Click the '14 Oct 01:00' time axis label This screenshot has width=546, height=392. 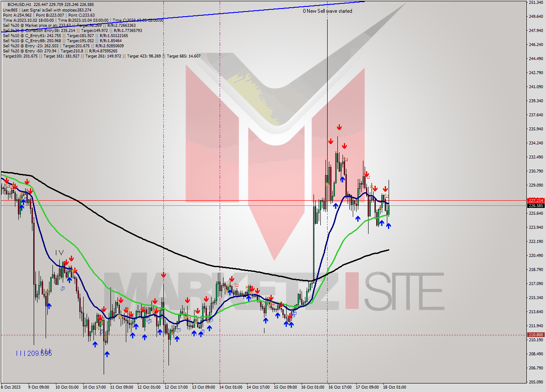(230, 388)
